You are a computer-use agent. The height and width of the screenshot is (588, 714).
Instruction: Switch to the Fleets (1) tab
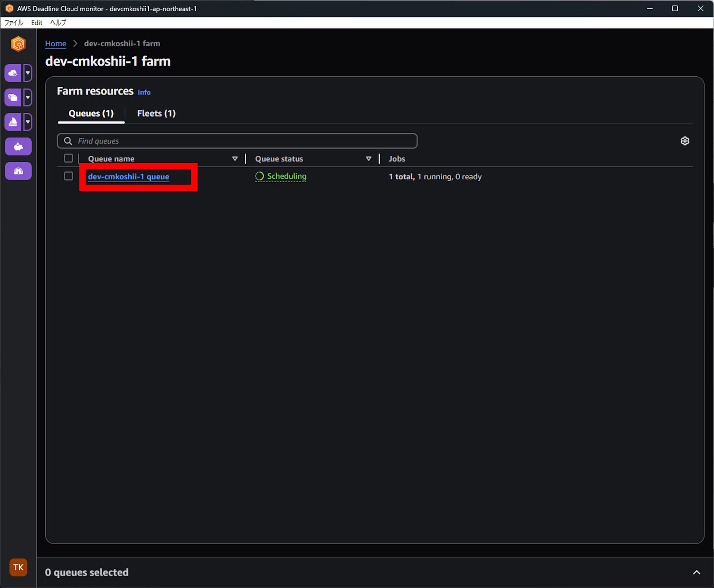[x=156, y=113]
